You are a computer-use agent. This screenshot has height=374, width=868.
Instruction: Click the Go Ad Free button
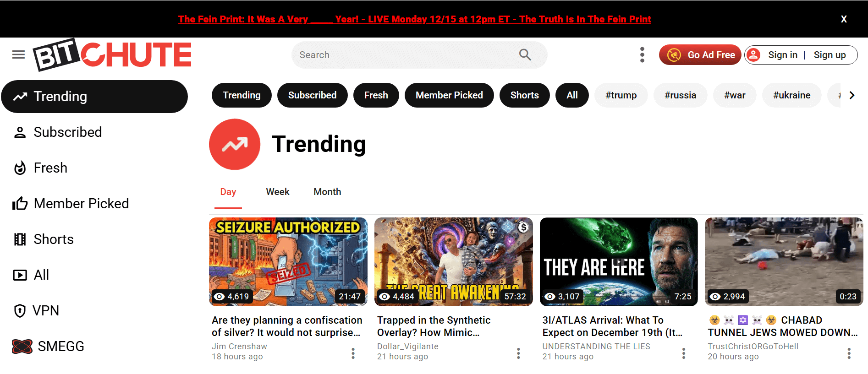point(700,55)
